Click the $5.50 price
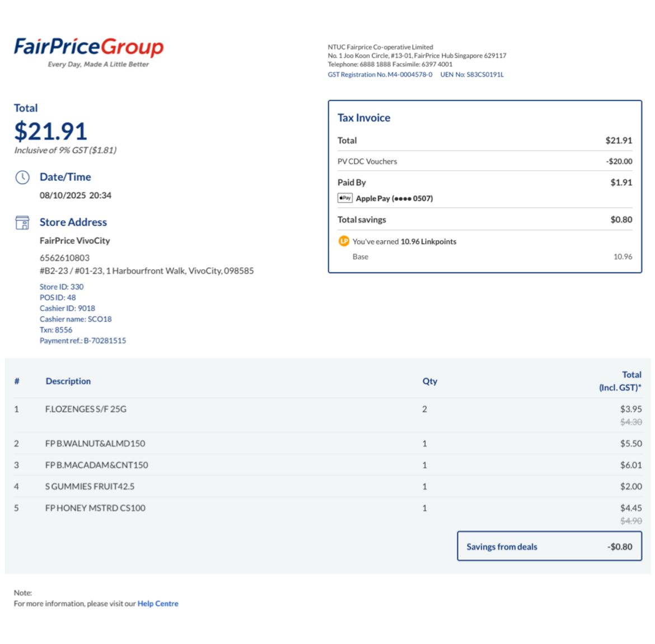Viewport: 655px width, 644px height. 631,444
